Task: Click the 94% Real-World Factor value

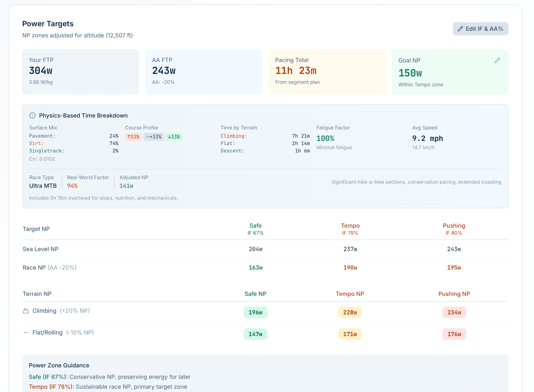Action: 72,186
